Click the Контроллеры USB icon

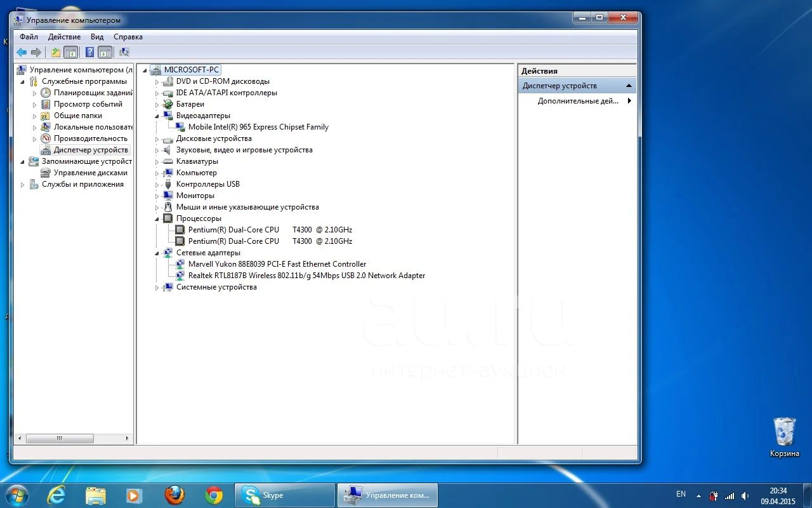click(x=167, y=184)
